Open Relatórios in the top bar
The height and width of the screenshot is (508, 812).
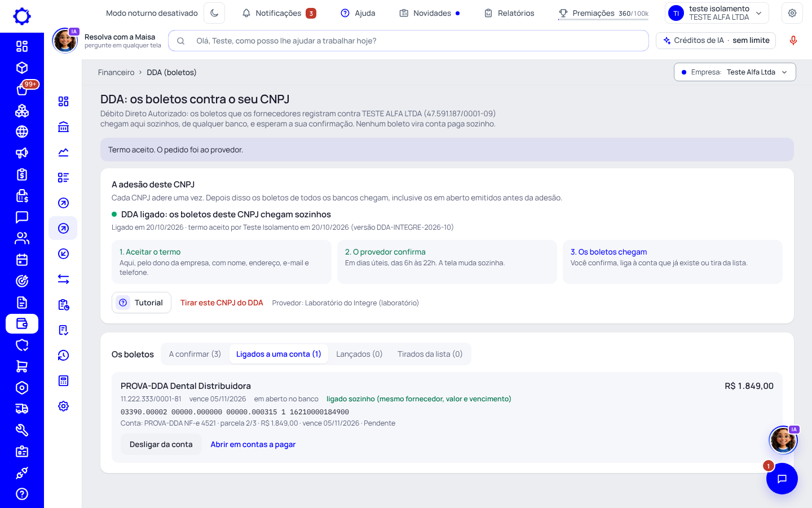click(x=509, y=13)
